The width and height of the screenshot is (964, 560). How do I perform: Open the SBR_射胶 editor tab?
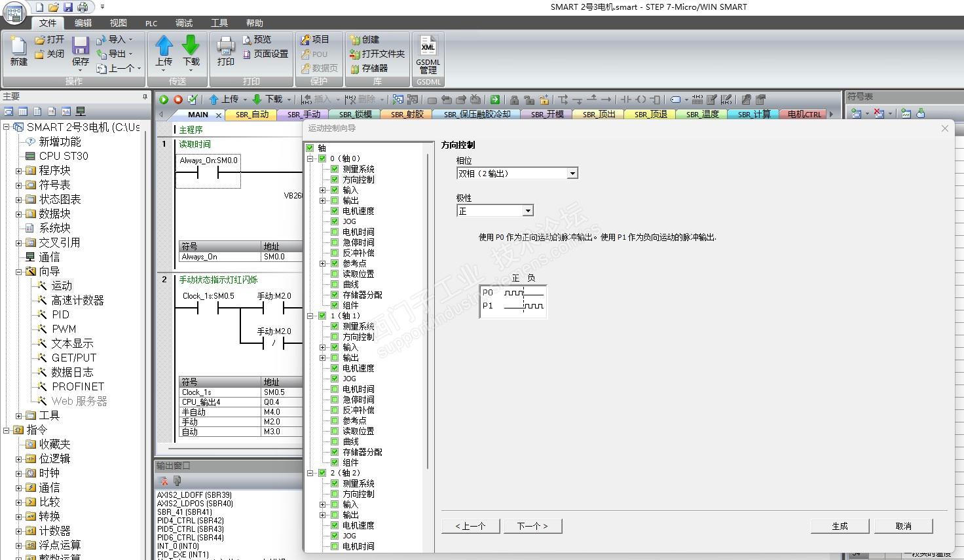tap(407, 114)
